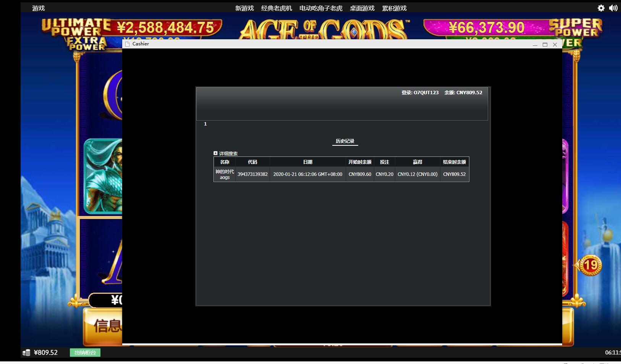Viewport: 621px width, 364px height.
Task: Open the settings gear icon
Action: click(601, 8)
